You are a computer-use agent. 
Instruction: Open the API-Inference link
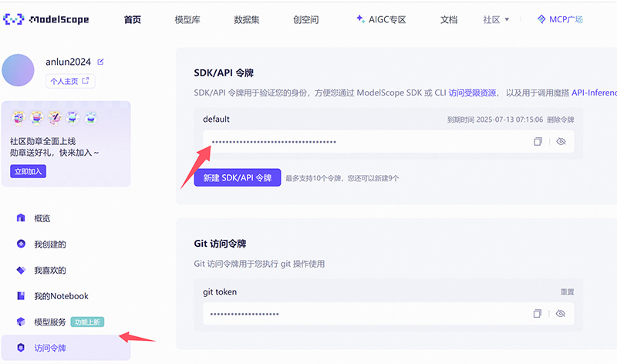pos(594,93)
